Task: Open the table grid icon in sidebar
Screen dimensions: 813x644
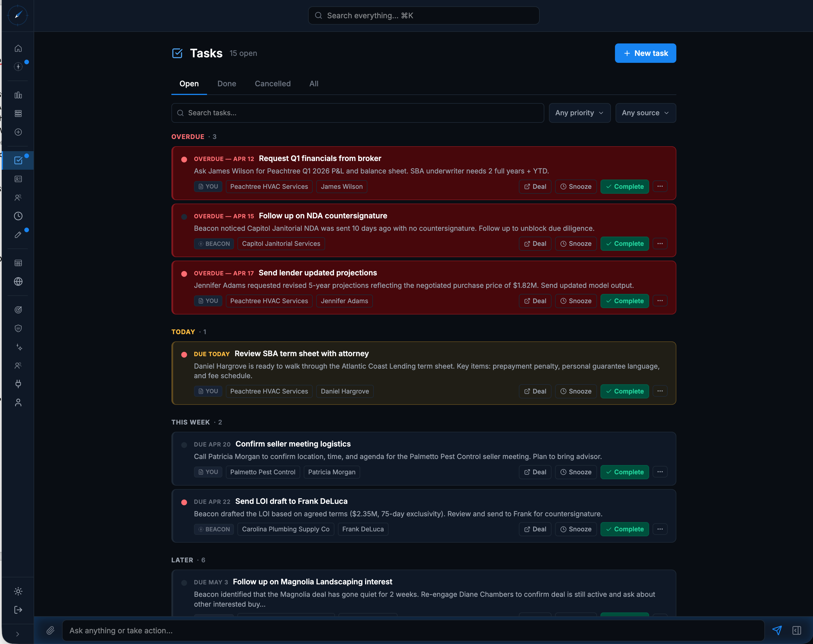Action: (18, 263)
